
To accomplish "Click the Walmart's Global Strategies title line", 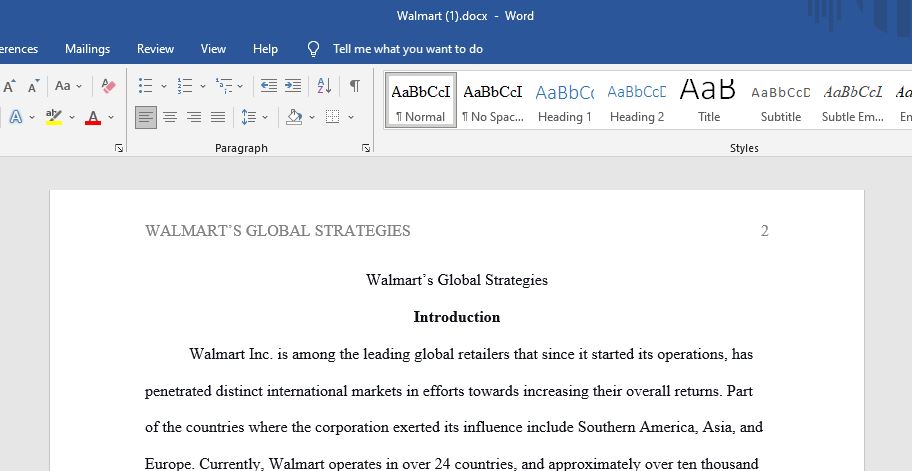I will (457, 280).
